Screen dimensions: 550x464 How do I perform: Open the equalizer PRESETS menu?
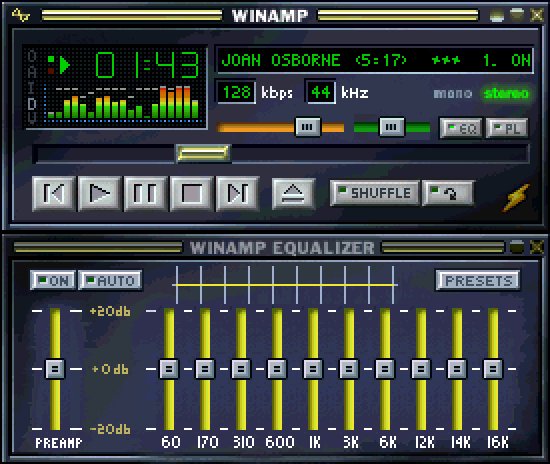point(478,280)
